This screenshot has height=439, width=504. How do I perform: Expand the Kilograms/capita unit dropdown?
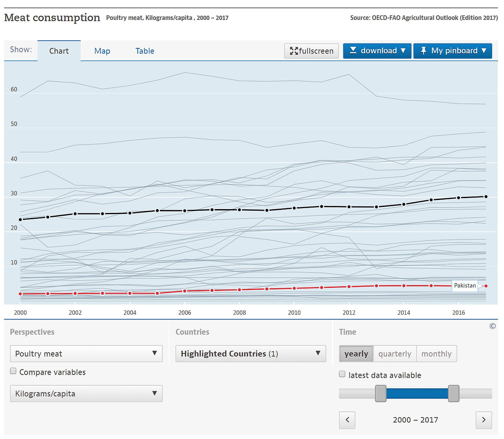point(86,393)
